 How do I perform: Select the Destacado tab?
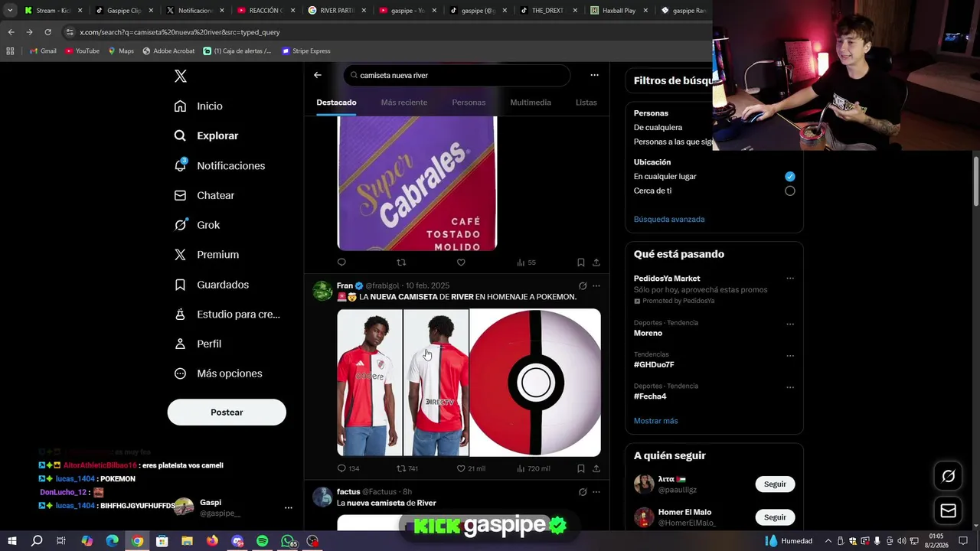pos(336,103)
